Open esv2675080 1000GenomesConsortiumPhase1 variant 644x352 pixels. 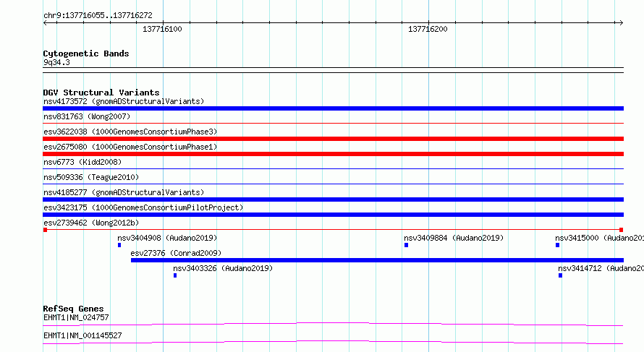130,147
